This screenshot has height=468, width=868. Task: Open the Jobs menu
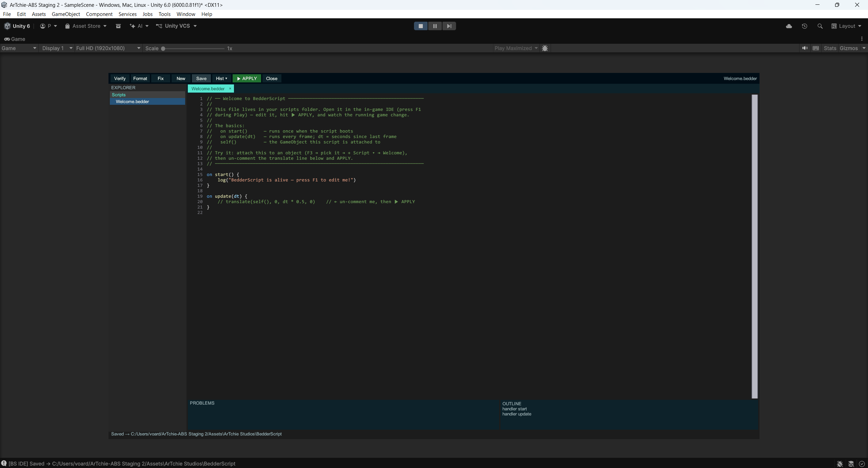[x=147, y=14]
